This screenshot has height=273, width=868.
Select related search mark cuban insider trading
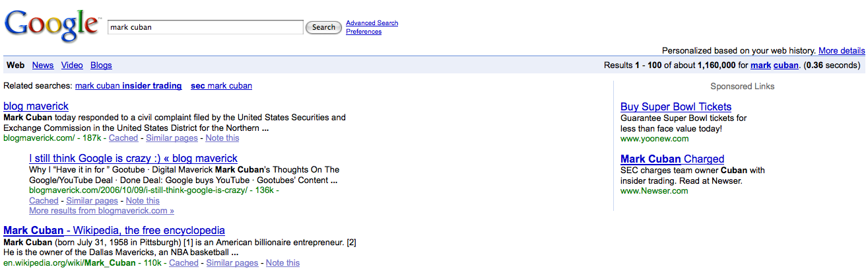128,86
